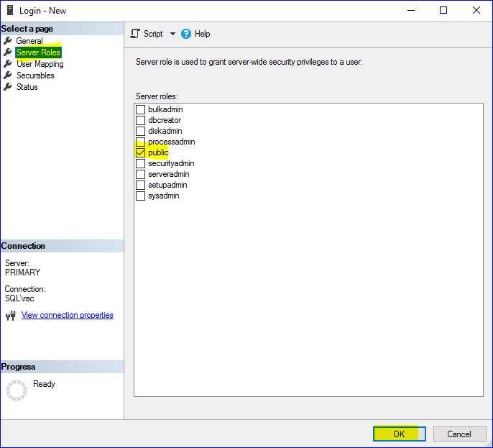Click the server icon in title bar
Screen dimensions: 493x448
point(9,11)
